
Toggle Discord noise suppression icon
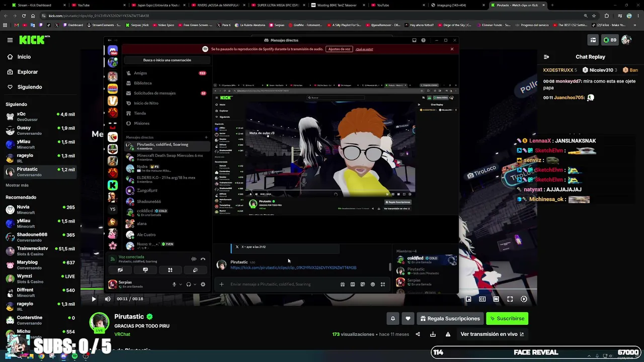point(194,259)
